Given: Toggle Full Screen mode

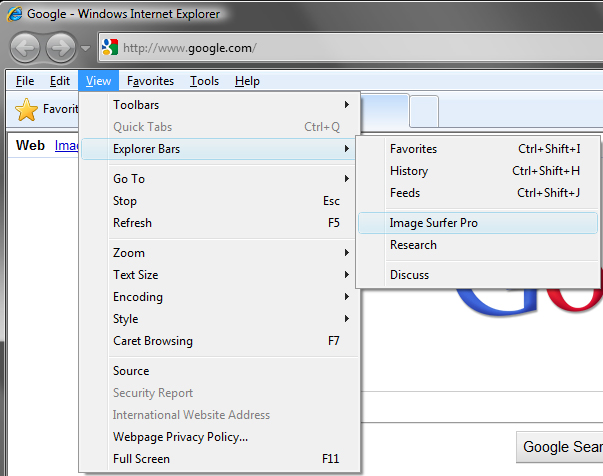Looking at the screenshot, I should pyautogui.click(x=220, y=459).
